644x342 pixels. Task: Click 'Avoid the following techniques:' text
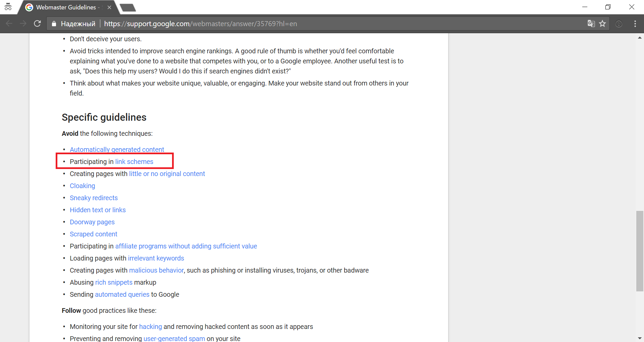[x=107, y=133]
